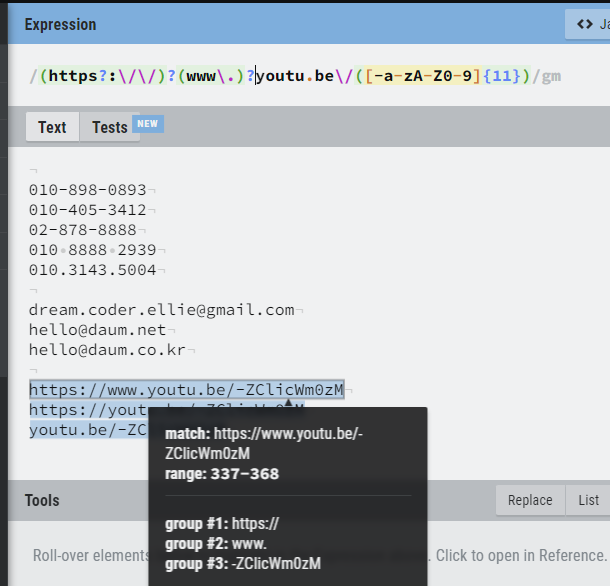Open the List tool tab
The height and width of the screenshot is (586, 610).
[x=588, y=500]
